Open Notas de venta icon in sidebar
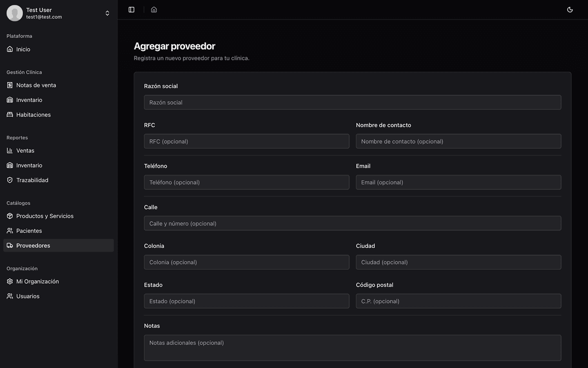The height and width of the screenshot is (368, 588). tap(10, 85)
